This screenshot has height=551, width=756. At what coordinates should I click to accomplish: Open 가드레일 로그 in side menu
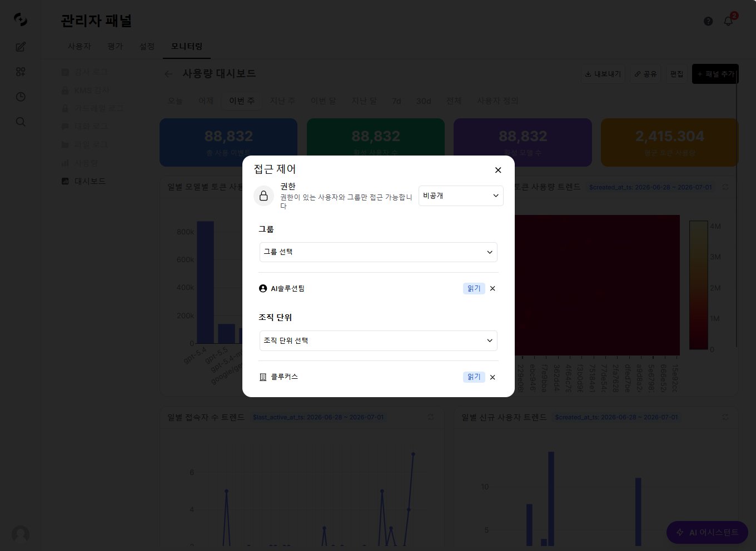92,108
